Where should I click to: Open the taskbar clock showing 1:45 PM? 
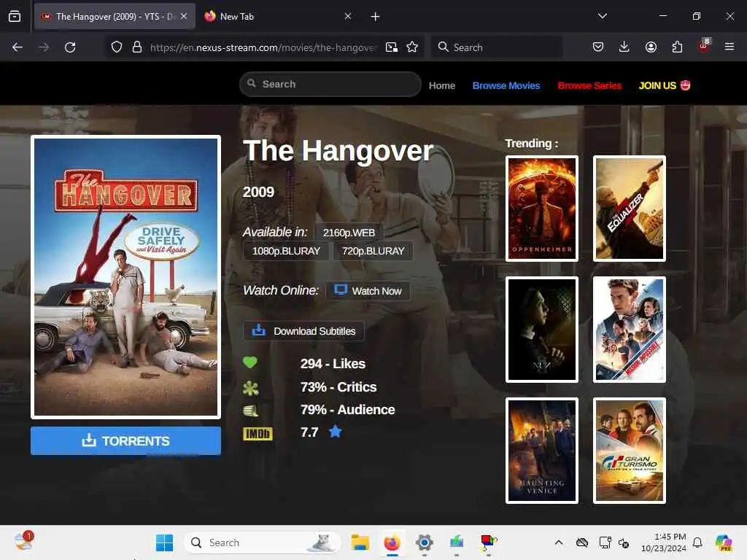point(664,542)
